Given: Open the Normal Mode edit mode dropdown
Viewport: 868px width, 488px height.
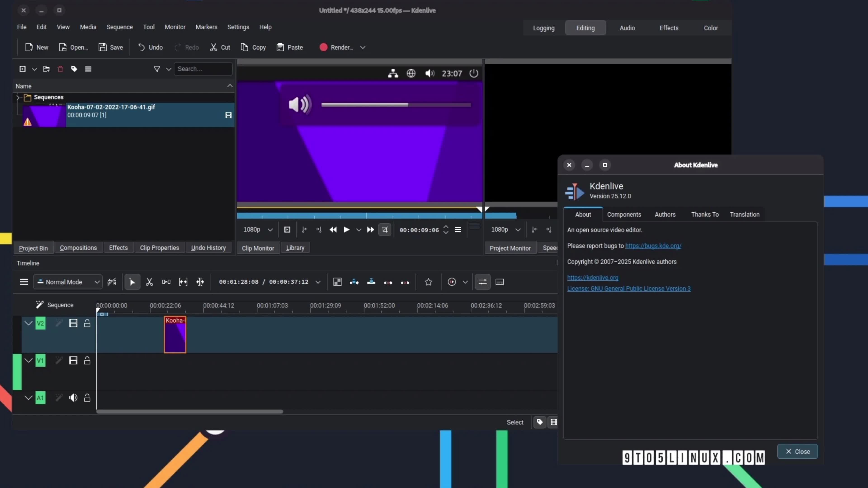Looking at the screenshot, I should pos(67,282).
